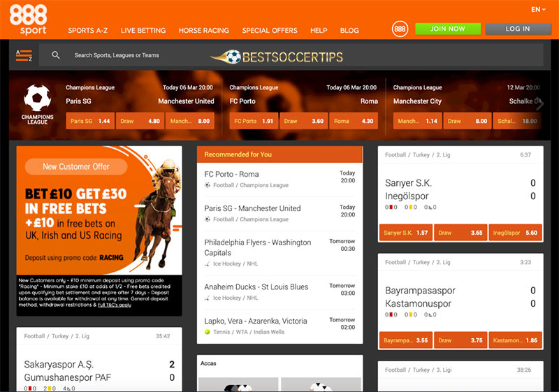Bet on FC Porto at 1.91

click(x=254, y=121)
